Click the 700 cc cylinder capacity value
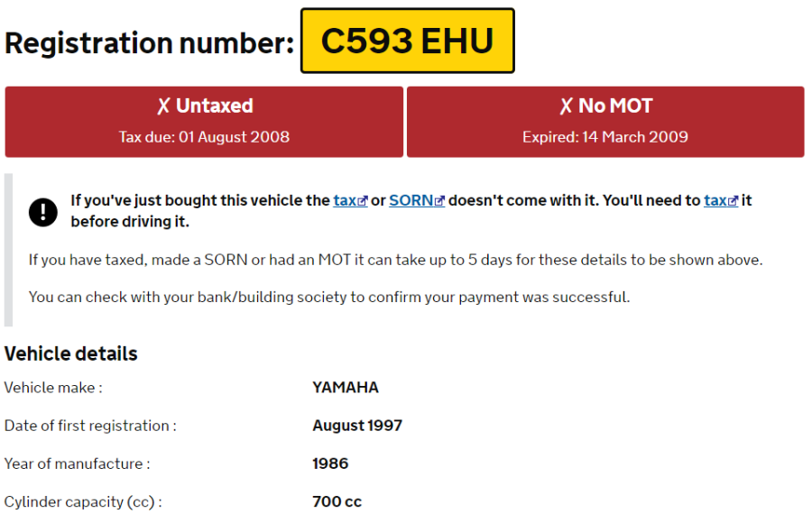Viewport: 812px width, 523px height. pyautogui.click(x=337, y=501)
